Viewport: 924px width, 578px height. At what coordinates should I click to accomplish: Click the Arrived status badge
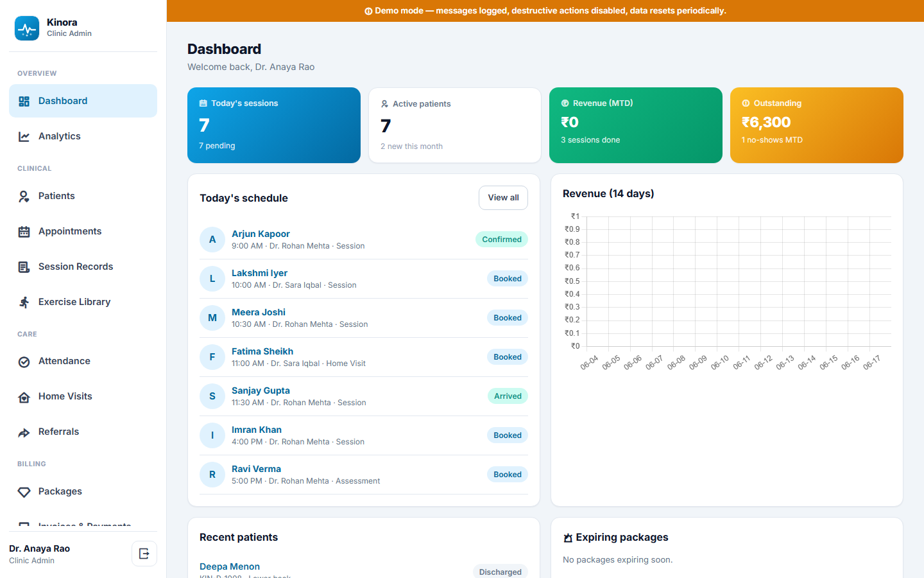tap(508, 396)
